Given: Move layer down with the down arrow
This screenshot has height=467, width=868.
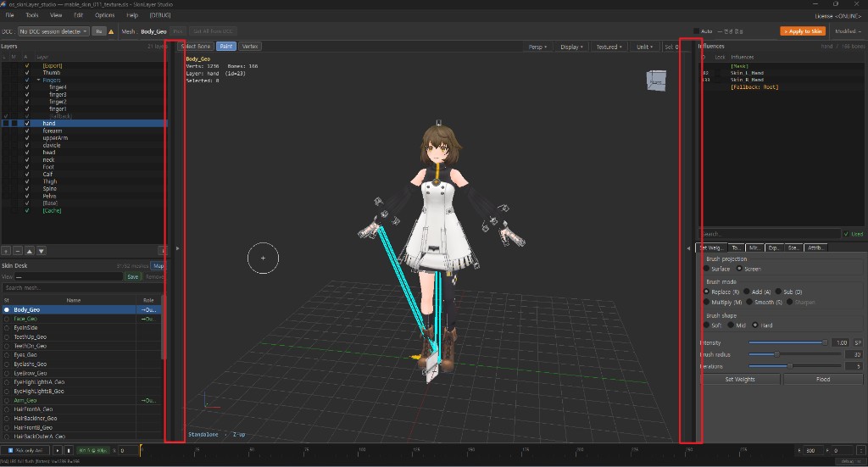Looking at the screenshot, I should pyautogui.click(x=41, y=251).
